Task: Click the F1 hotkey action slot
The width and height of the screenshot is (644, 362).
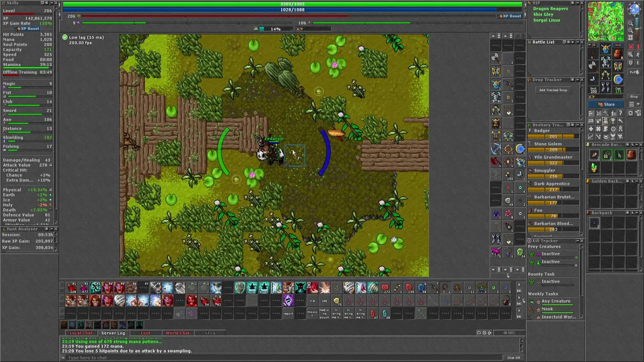Action: [x=71, y=288]
